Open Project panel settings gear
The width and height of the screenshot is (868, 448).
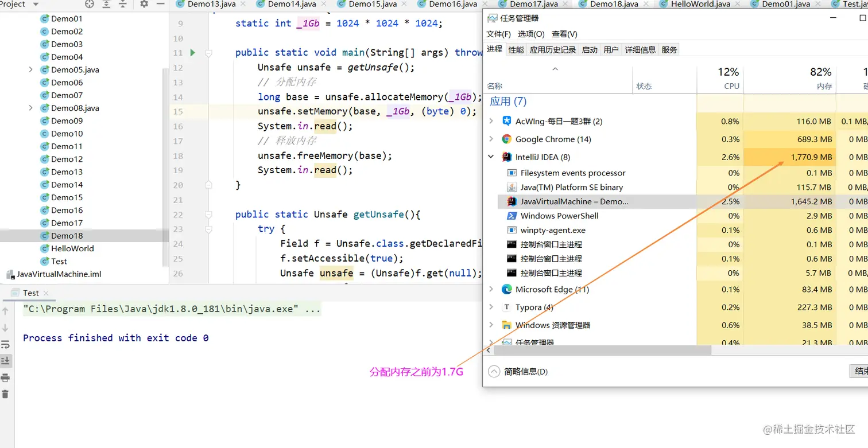(x=144, y=4)
